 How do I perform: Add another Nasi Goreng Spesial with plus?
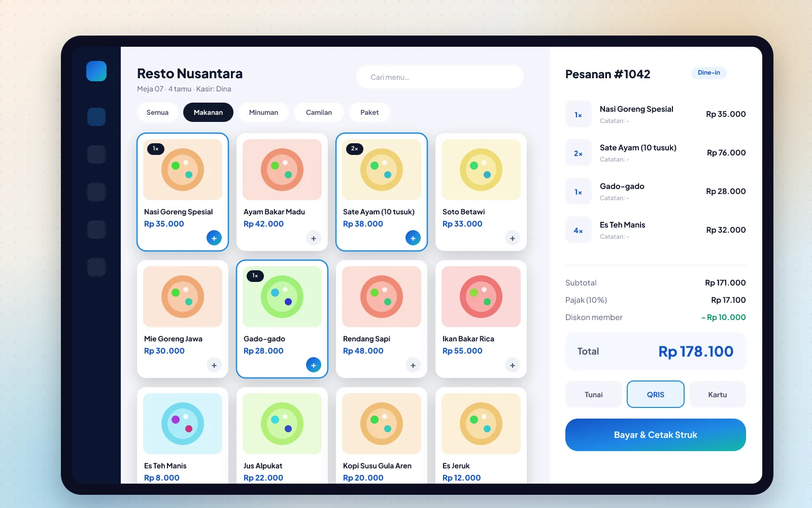point(214,238)
